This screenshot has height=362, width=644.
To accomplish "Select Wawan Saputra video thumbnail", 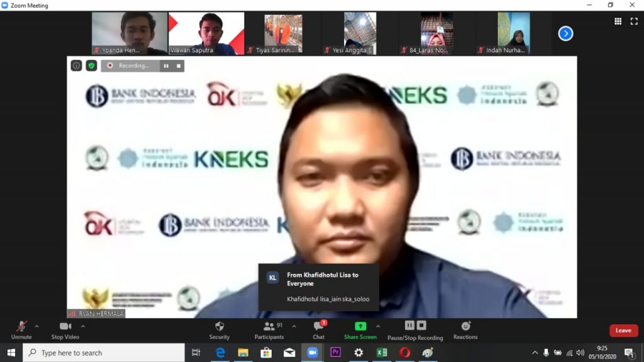I will 206,33.
